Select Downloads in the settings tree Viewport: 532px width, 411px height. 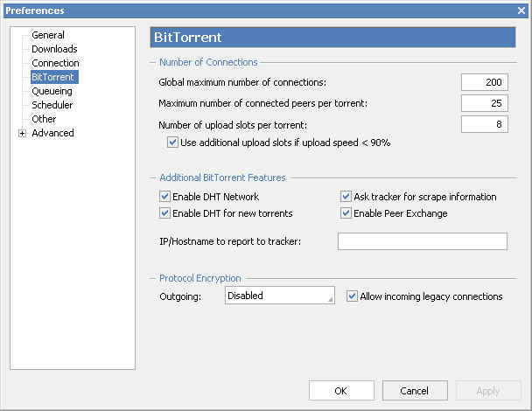(x=54, y=49)
